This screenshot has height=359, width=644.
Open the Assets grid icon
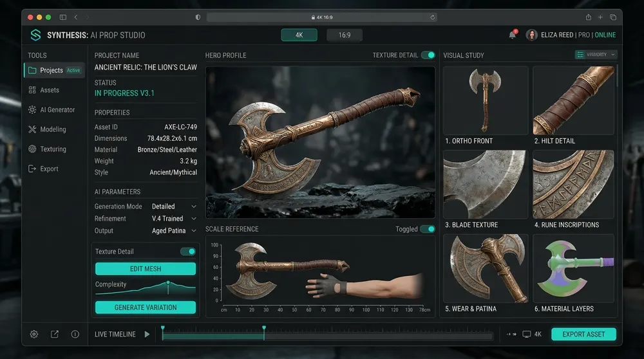pos(32,90)
